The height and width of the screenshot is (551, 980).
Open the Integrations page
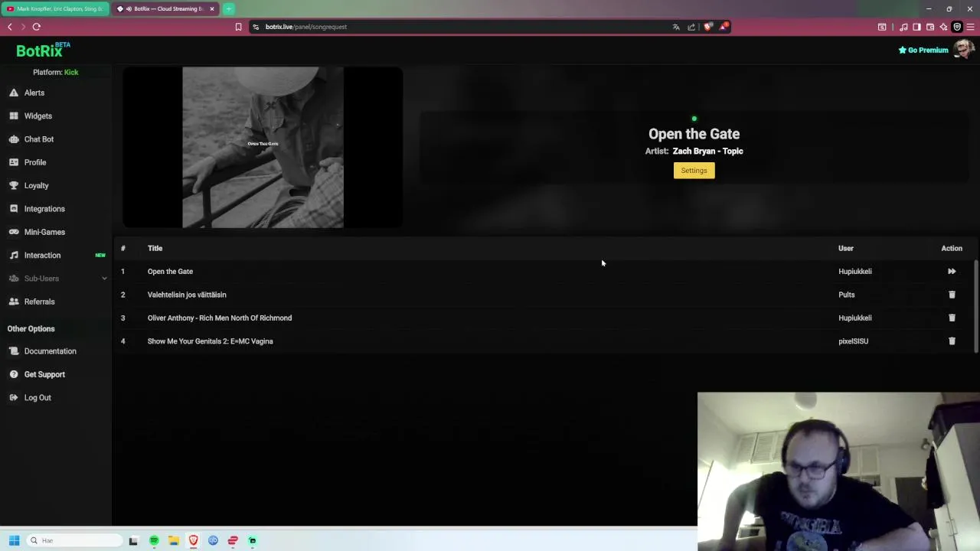44,209
